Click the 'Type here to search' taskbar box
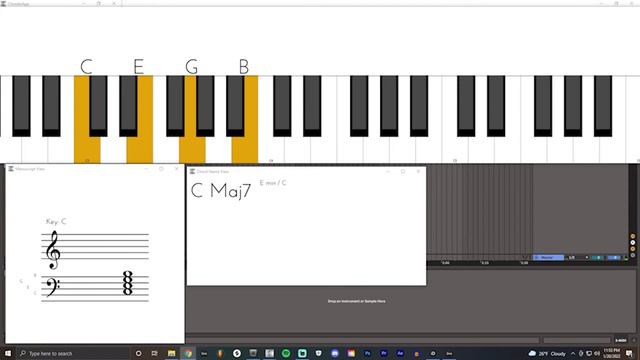 tap(73, 353)
